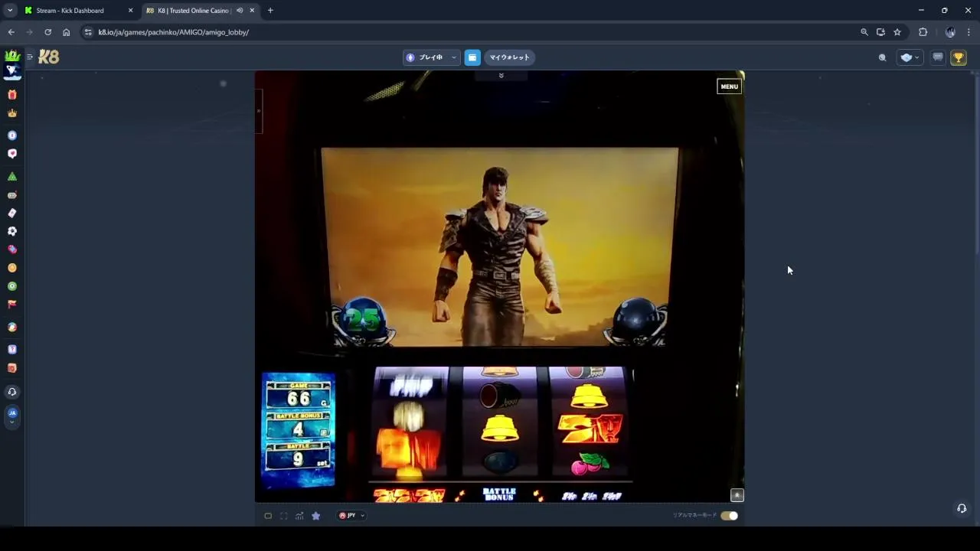Click the blue wallet icon button

(x=472, y=57)
